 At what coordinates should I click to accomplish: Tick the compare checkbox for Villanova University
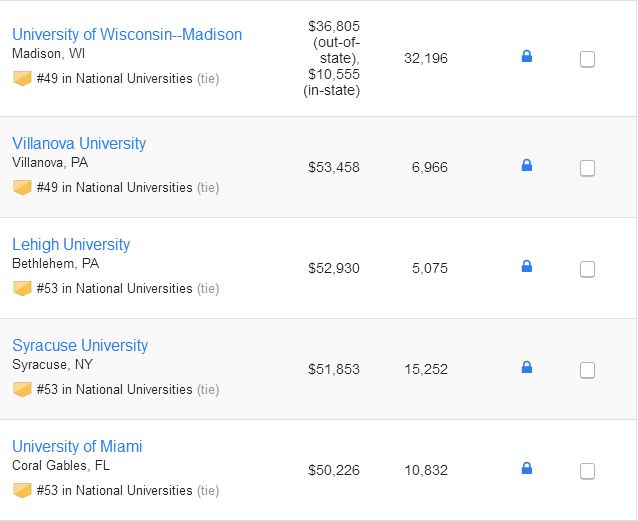pos(587,168)
